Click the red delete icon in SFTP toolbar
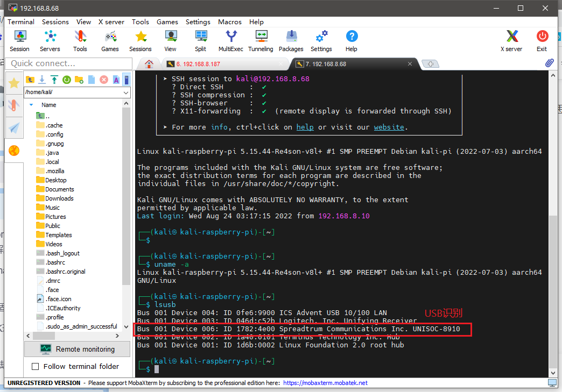Screen dimensions: 562x392 pos(104,80)
